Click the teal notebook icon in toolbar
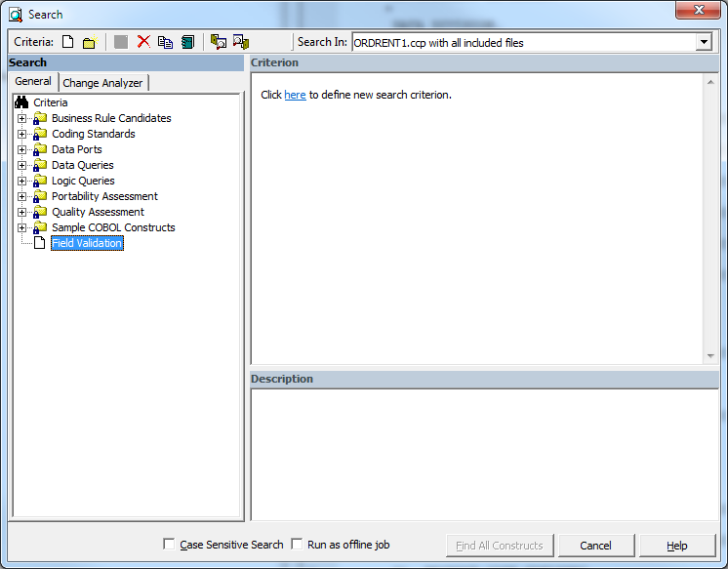The image size is (728, 569). [x=187, y=42]
